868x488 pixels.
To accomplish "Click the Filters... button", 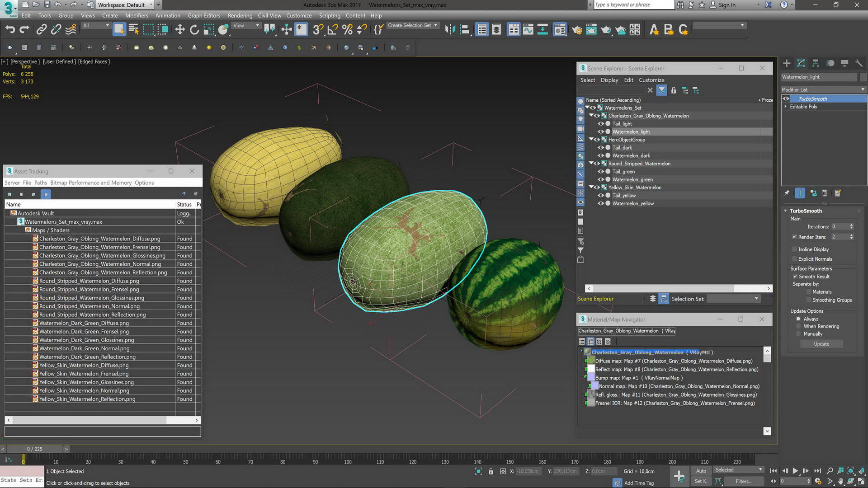I will 744,482.
